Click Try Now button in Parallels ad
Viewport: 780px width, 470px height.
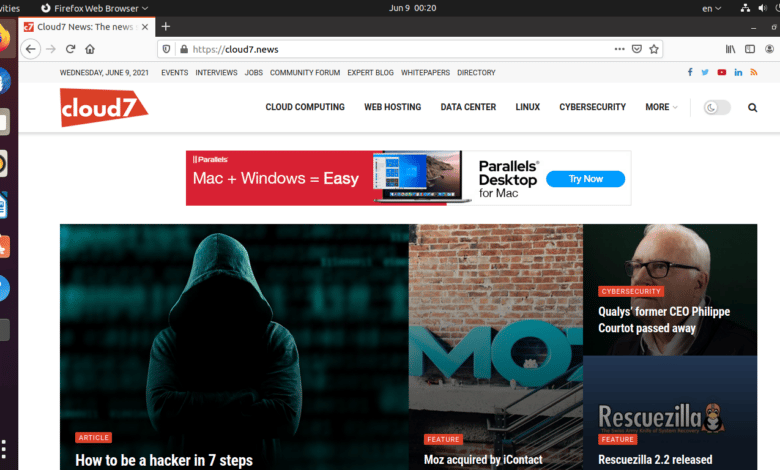point(585,179)
